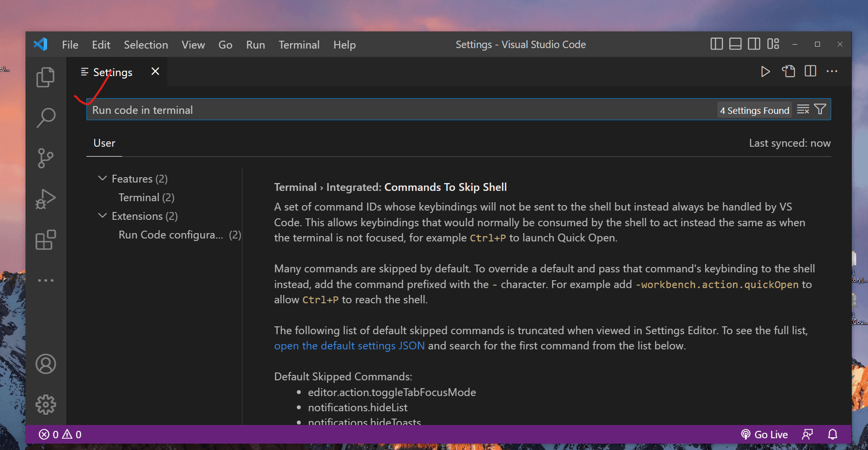
Task: Open the Run menu
Action: [x=256, y=45]
